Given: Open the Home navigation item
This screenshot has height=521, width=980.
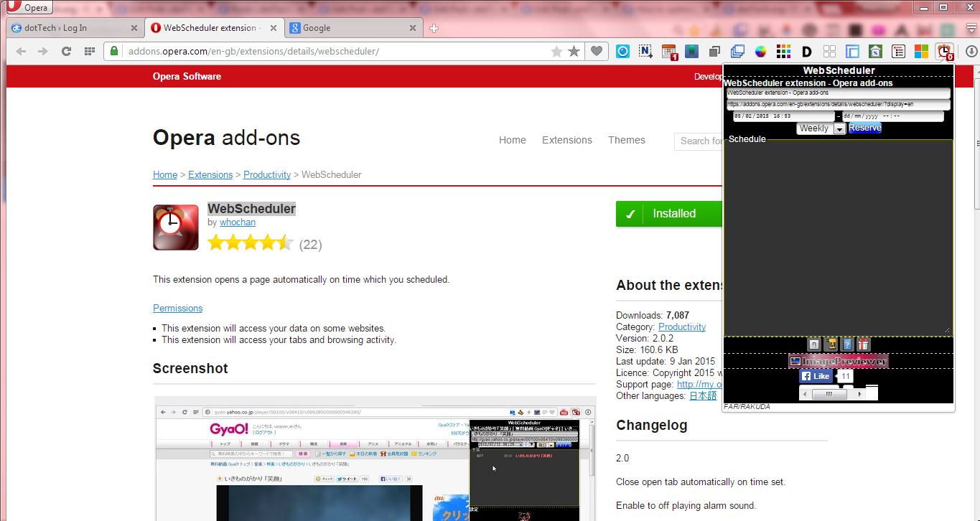Looking at the screenshot, I should click(513, 140).
